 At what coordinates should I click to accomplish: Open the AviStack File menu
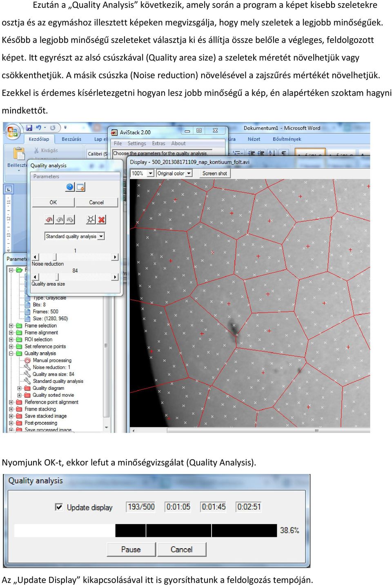[118, 144]
